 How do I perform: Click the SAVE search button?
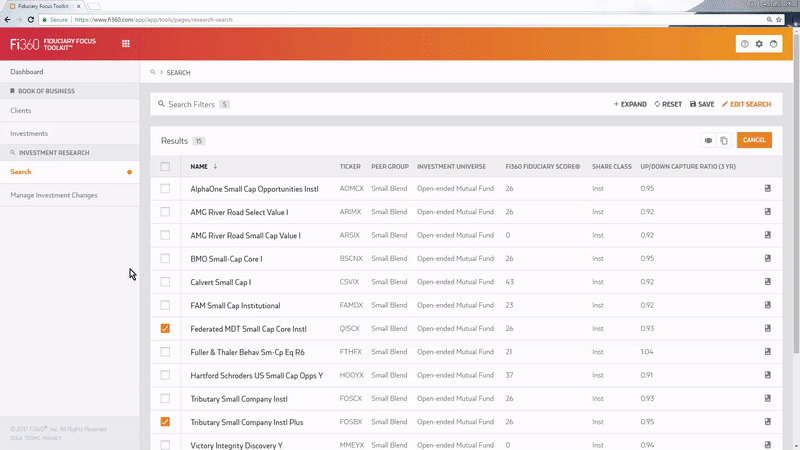[x=702, y=104]
